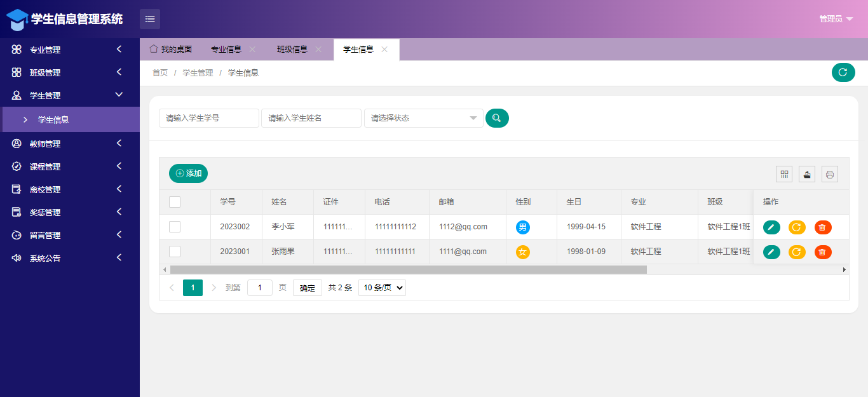
Task: Click the scrollbar right arrow
Action: tap(844, 269)
